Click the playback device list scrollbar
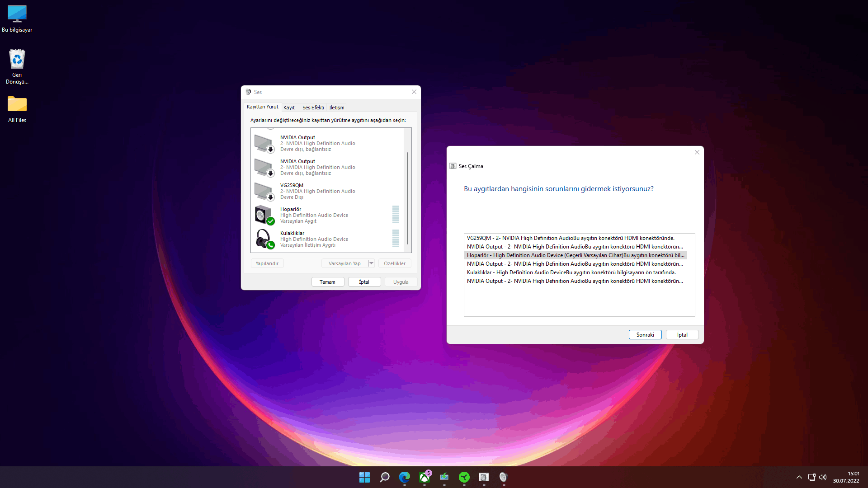Viewport: 868px width, 488px height. pos(407,199)
